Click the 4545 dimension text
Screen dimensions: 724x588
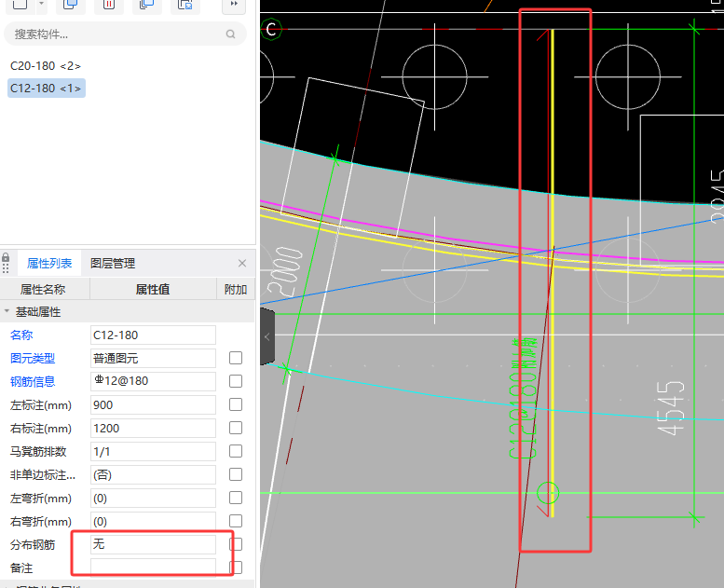pos(670,408)
